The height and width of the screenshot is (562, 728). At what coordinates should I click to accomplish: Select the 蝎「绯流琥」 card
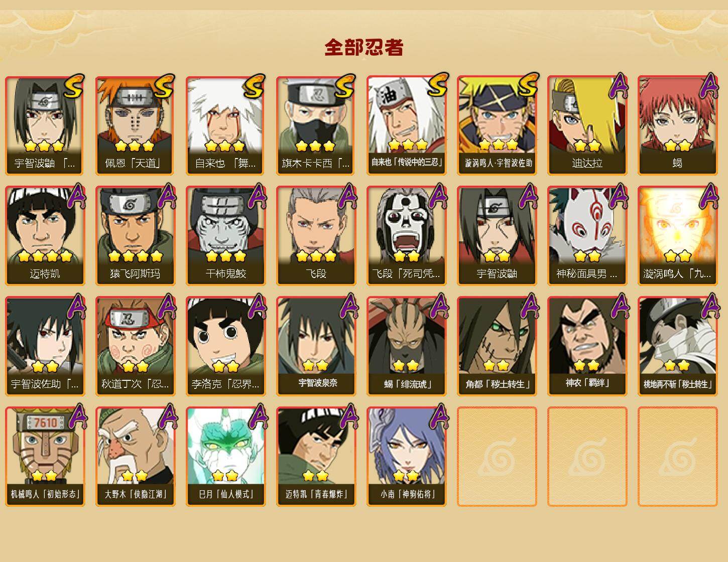[x=406, y=346]
